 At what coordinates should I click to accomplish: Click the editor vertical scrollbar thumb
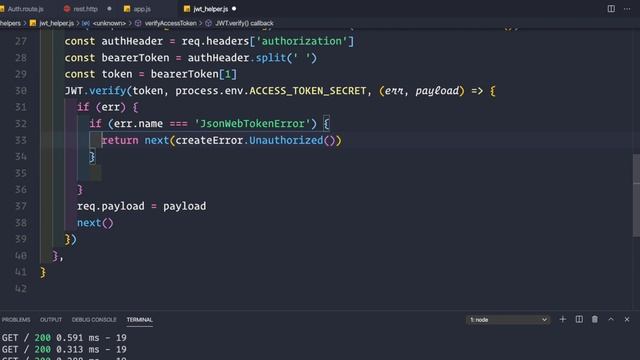pos(636,195)
